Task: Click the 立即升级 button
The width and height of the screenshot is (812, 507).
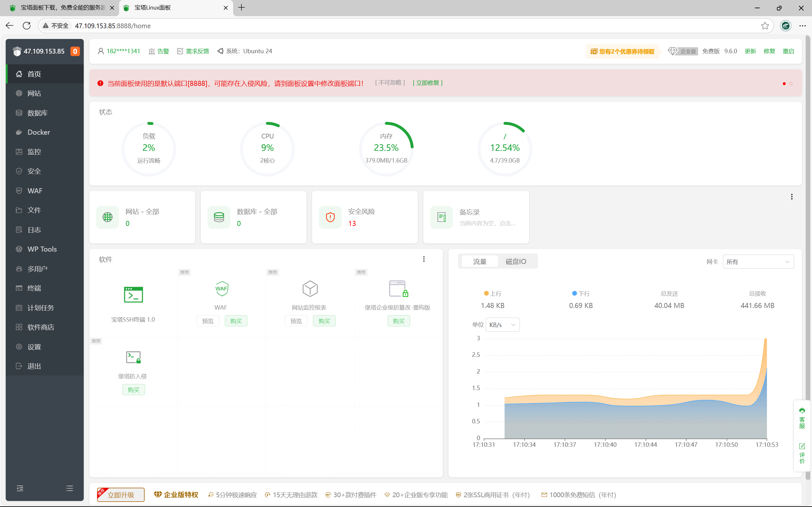Action: tap(121, 495)
